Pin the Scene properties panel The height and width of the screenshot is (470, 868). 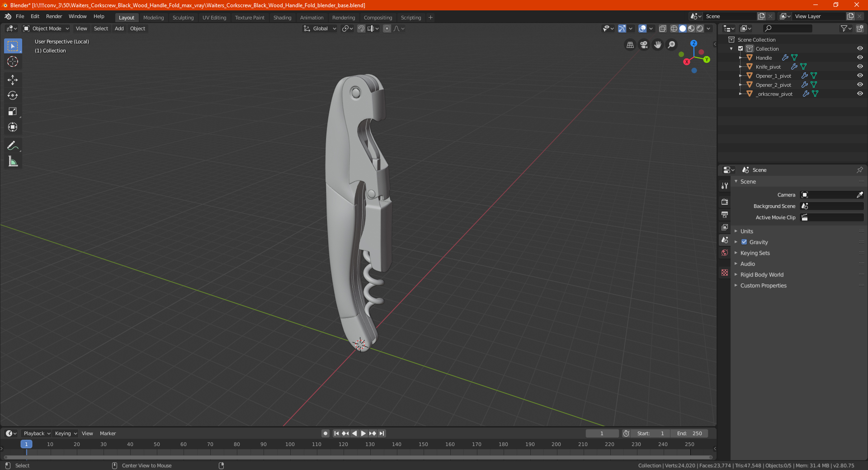coord(859,170)
